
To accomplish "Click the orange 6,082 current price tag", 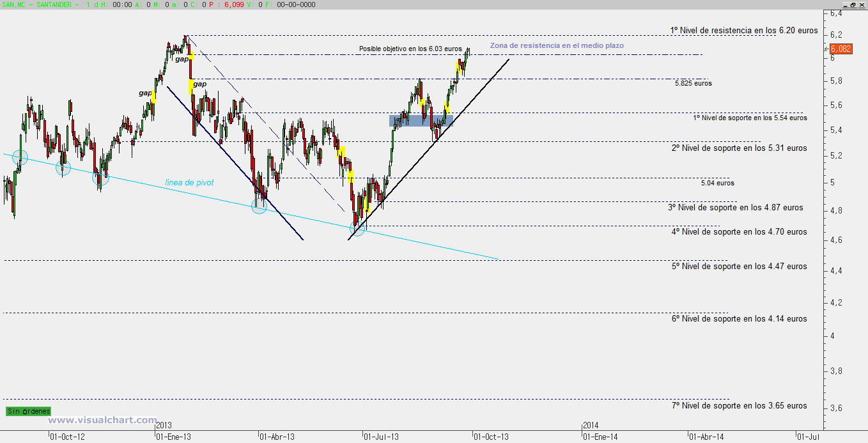I will click(841, 49).
